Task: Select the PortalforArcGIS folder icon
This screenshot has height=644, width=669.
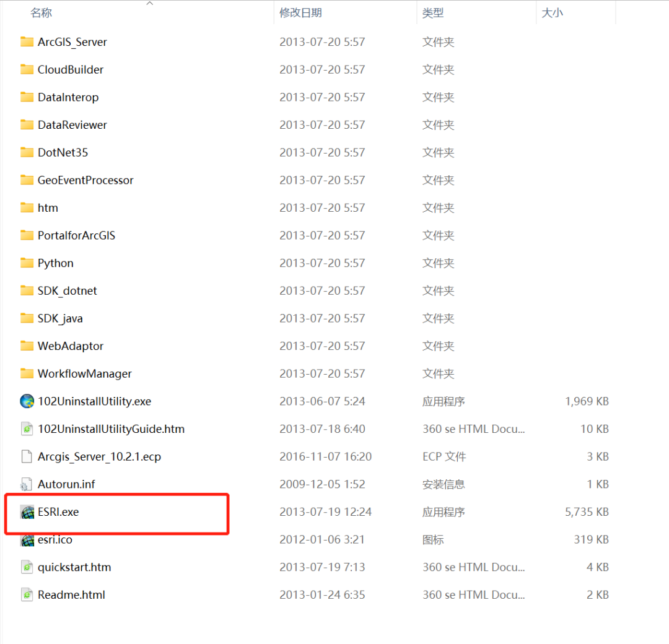Action: 27,235
